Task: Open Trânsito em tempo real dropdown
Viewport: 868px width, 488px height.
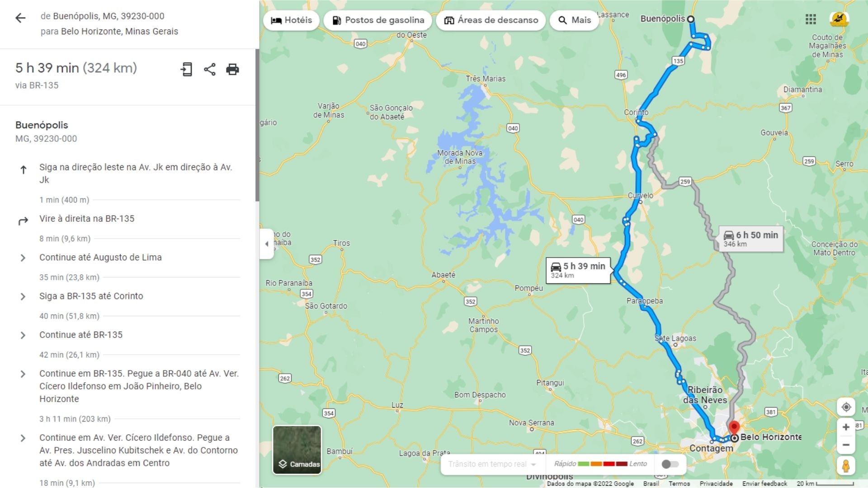Action: pyautogui.click(x=492, y=464)
